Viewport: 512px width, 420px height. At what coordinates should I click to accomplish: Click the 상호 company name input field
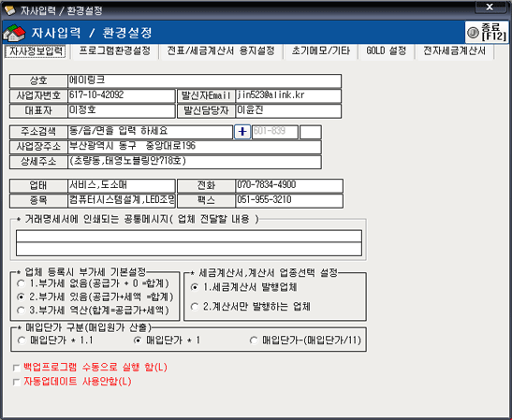tap(204, 81)
